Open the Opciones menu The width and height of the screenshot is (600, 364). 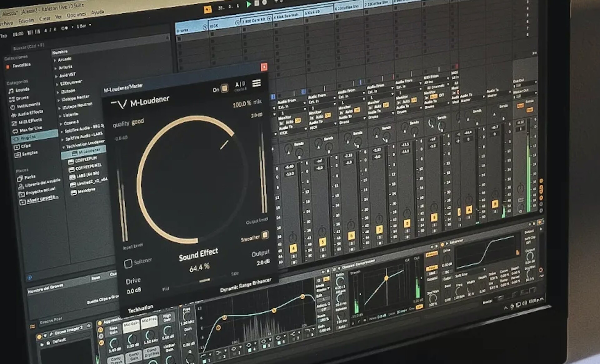click(x=76, y=15)
